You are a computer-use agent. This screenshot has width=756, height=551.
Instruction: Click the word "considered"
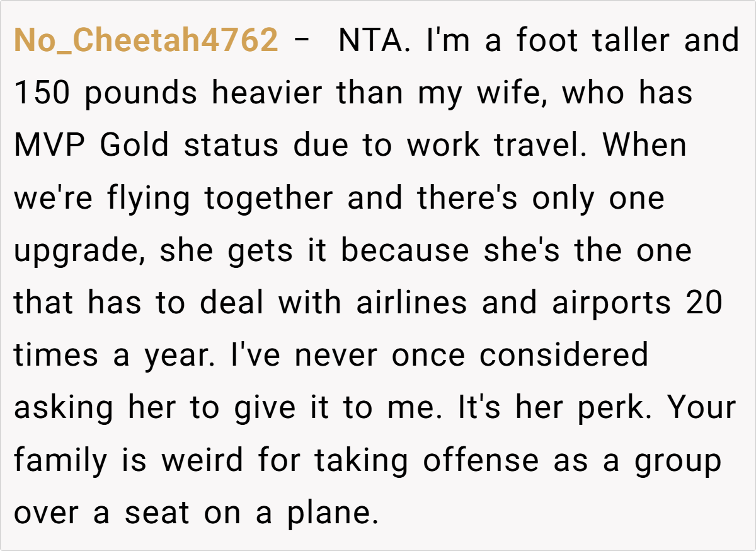coord(564,356)
